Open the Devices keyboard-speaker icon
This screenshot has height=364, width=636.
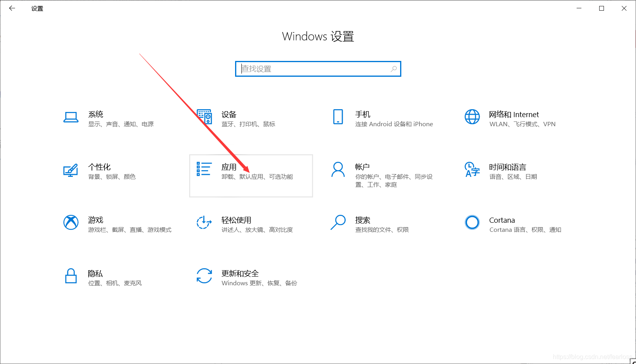pyautogui.click(x=204, y=117)
